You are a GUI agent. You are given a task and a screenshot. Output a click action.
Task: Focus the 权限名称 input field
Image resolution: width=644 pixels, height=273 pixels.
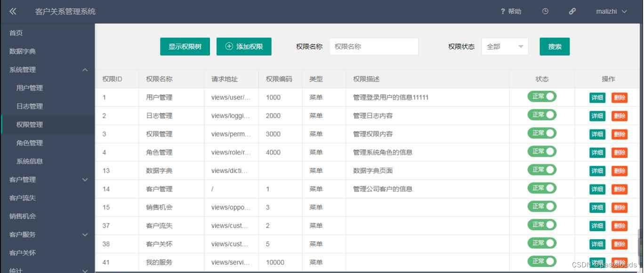[374, 47]
